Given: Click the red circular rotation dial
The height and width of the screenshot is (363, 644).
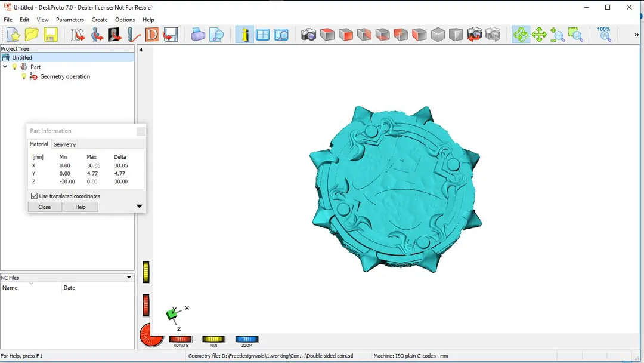Looking at the screenshot, I should coord(151,335).
